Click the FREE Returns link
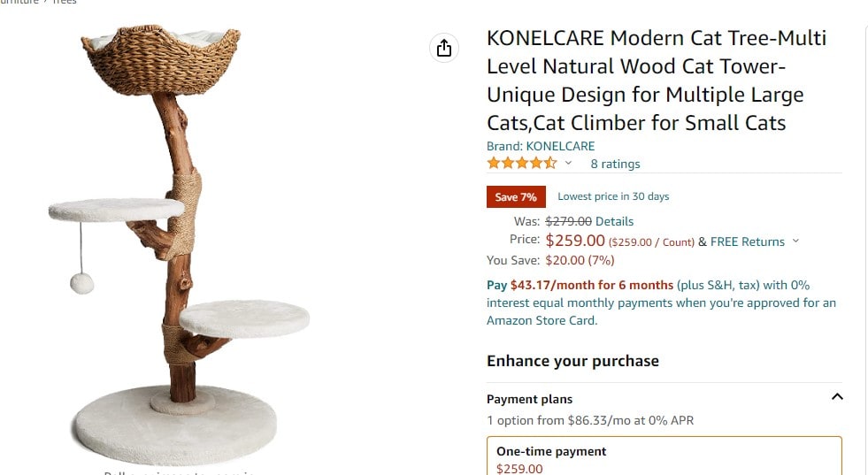Viewport: 868px width, 475px height. [x=748, y=242]
